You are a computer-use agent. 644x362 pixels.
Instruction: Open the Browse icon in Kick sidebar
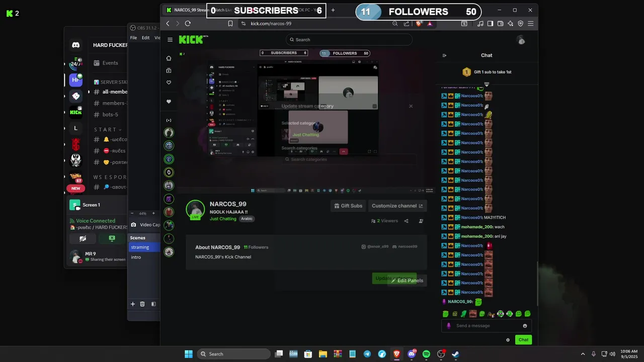(169, 70)
